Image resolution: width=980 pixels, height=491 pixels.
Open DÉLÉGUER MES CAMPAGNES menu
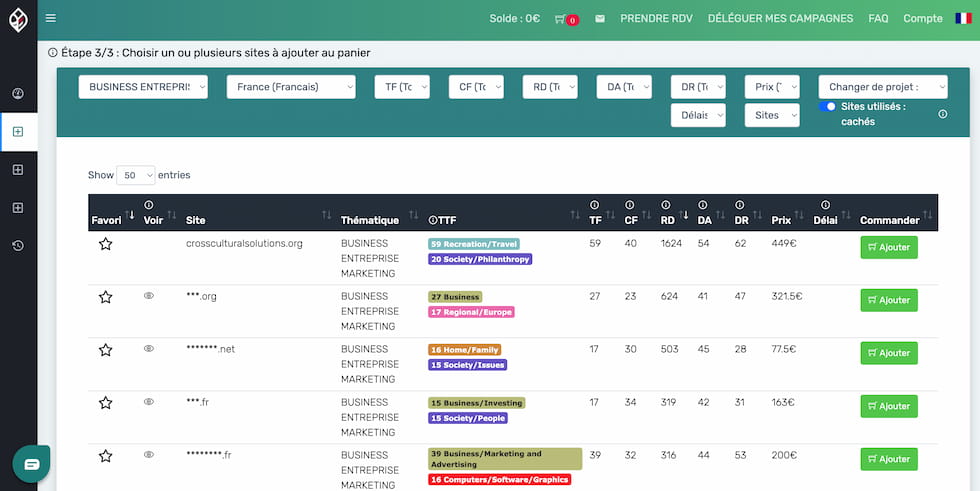coord(781,19)
